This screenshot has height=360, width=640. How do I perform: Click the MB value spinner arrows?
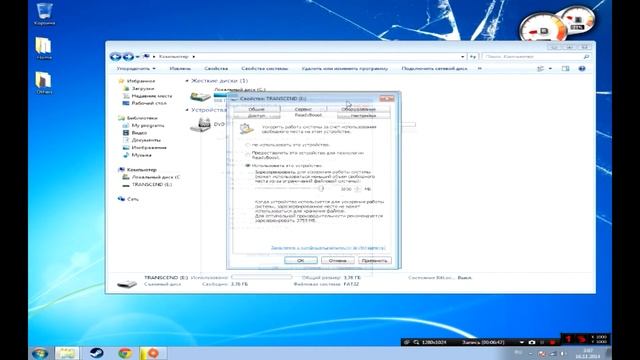pos(358,189)
